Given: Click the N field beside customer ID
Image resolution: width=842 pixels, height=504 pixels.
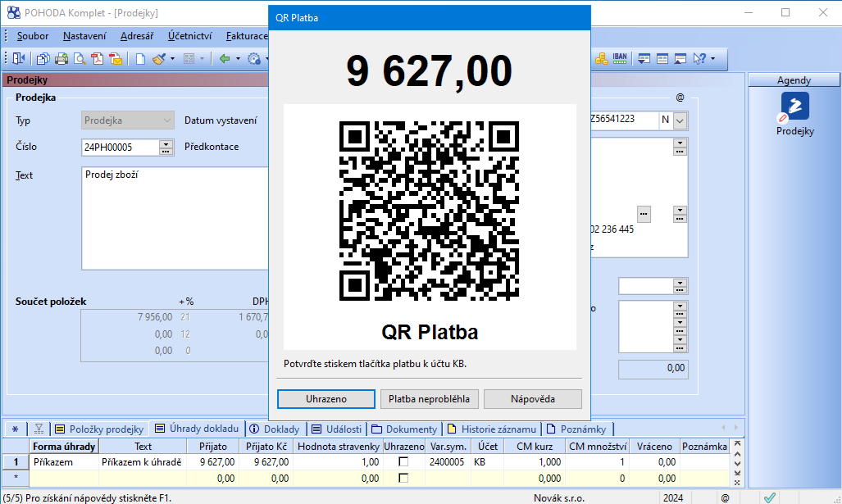Looking at the screenshot, I should [666, 120].
